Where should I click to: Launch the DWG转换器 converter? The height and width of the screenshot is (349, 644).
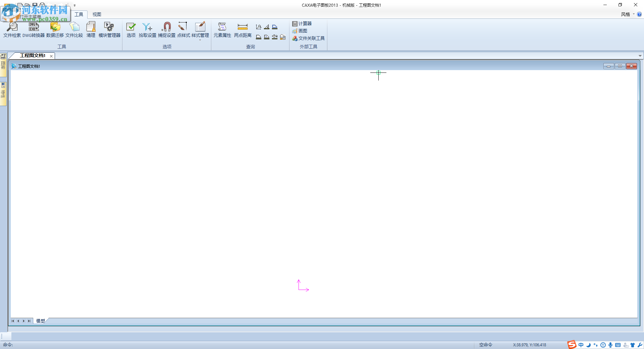point(34,30)
